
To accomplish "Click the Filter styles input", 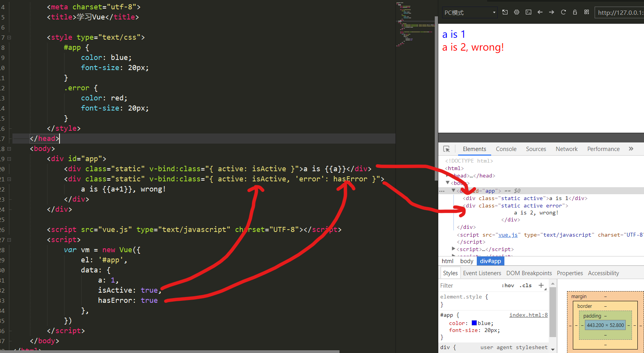I will pos(469,285).
